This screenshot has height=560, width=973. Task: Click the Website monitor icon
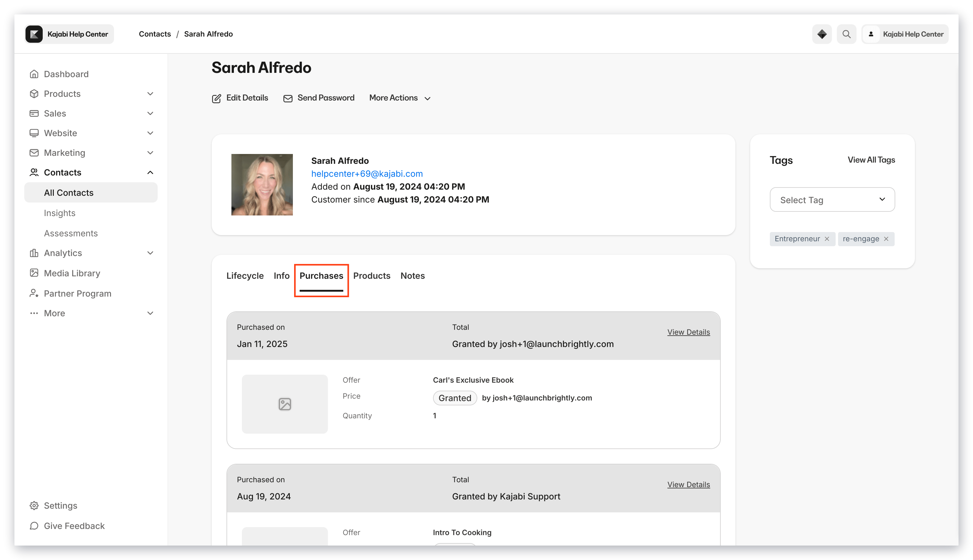pyautogui.click(x=34, y=133)
